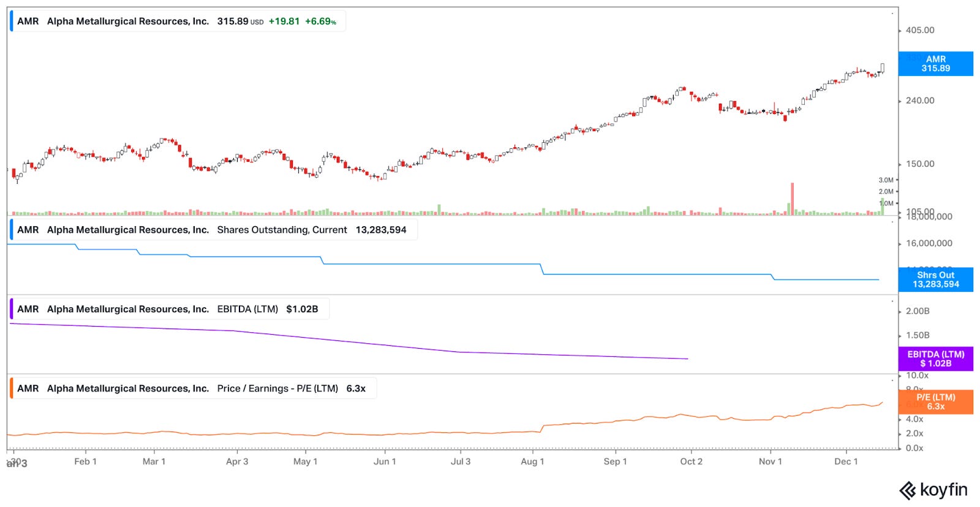Select the EBITDA (LTM) $1.02B legend

(x=169, y=309)
